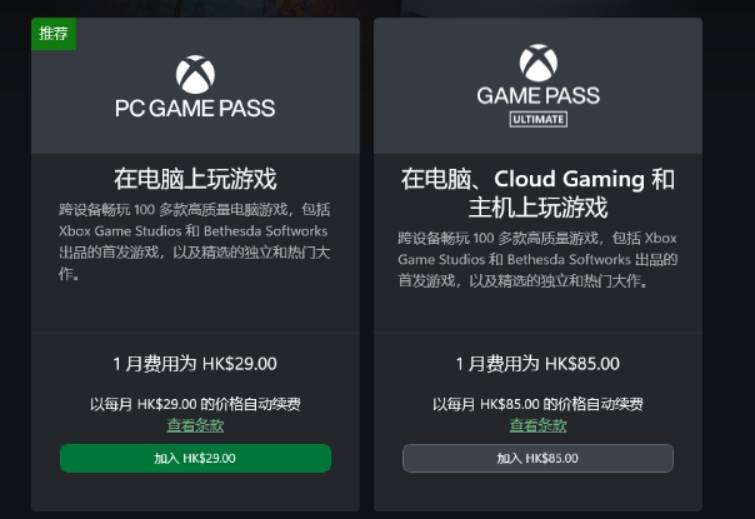Click the PC Game Pass description paragraph
Viewport: 755px width, 519px height.
[195, 241]
